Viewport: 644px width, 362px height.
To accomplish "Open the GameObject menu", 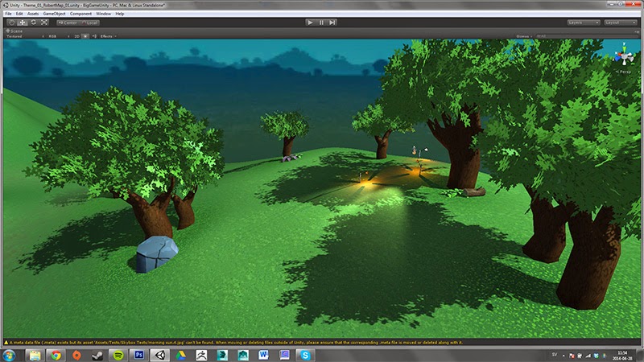I will 53,14.
